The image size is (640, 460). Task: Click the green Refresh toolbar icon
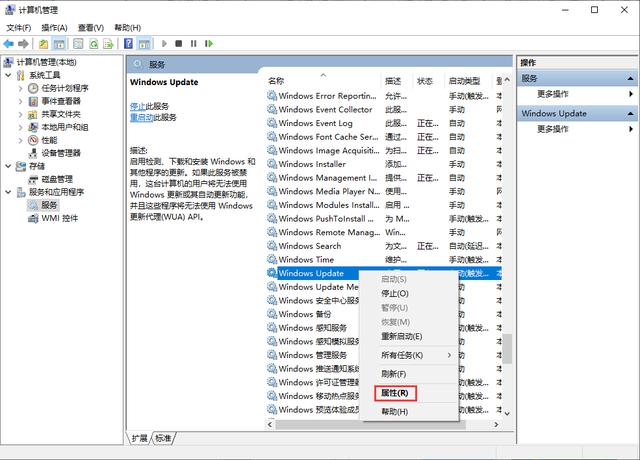coord(93,44)
